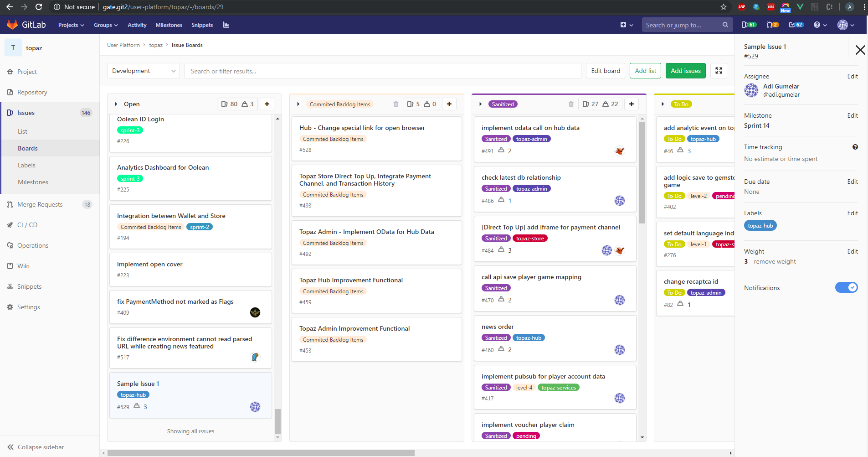Image resolution: width=868 pixels, height=457 pixels.
Task: Open the analytics chart icon in navbar
Action: tap(226, 25)
